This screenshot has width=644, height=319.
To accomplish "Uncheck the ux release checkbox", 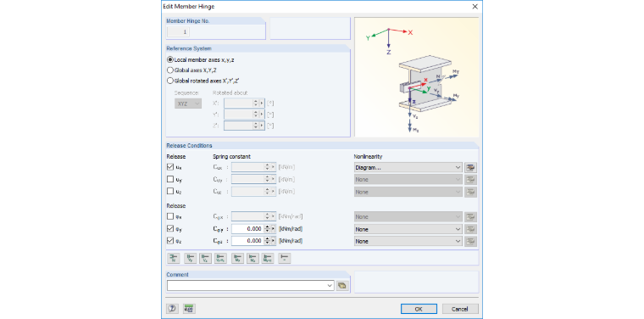I will [x=170, y=167].
